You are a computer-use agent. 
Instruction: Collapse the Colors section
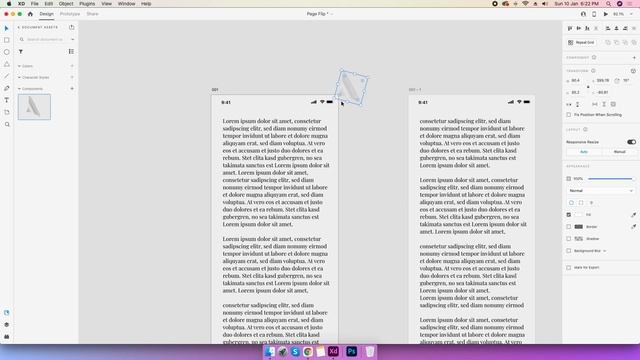tap(19, 66)
